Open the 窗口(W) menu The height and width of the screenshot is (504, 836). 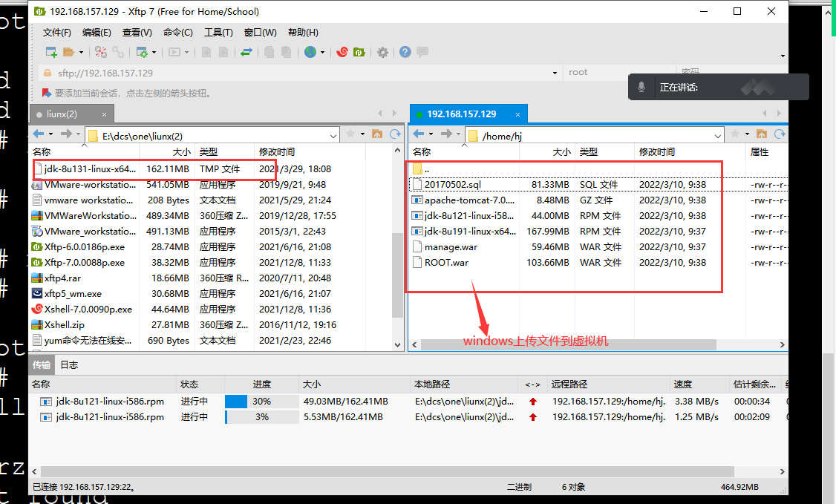tap(260, 33)
